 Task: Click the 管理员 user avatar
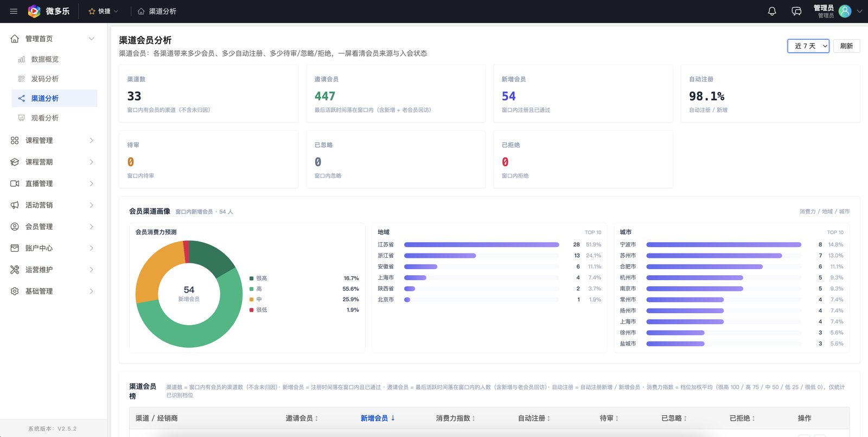845,11
